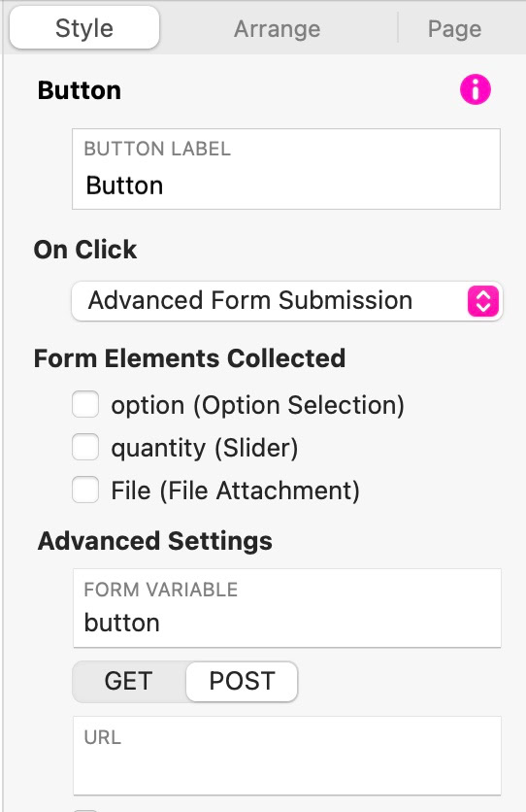Switch to the Arrange tab
This screenshot has width=526, height=812.
coord(278,28)
